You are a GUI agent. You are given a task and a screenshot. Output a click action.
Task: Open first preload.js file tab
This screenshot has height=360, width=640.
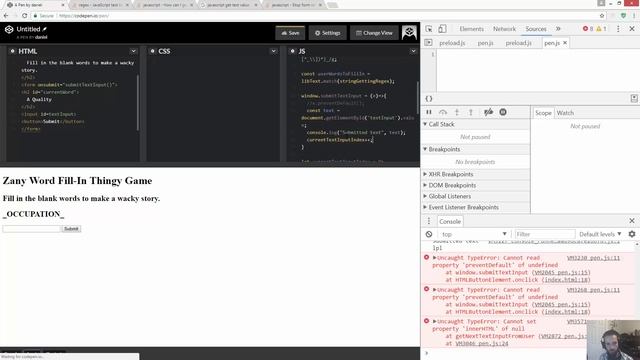click(452, 43)
